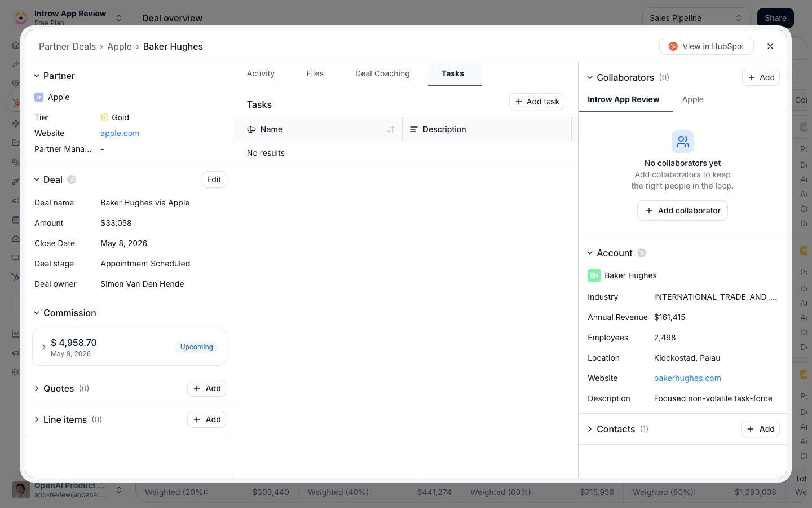Click the sync icon beside Account heading

point(642,253)
